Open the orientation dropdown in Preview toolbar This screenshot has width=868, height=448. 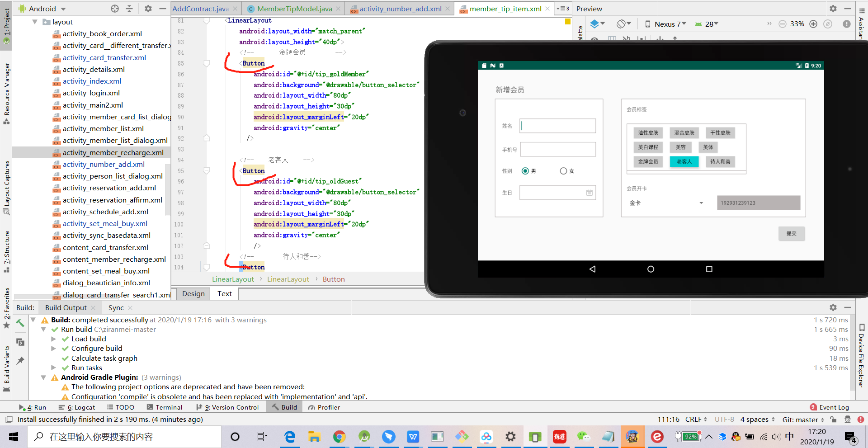click(624, 24)
